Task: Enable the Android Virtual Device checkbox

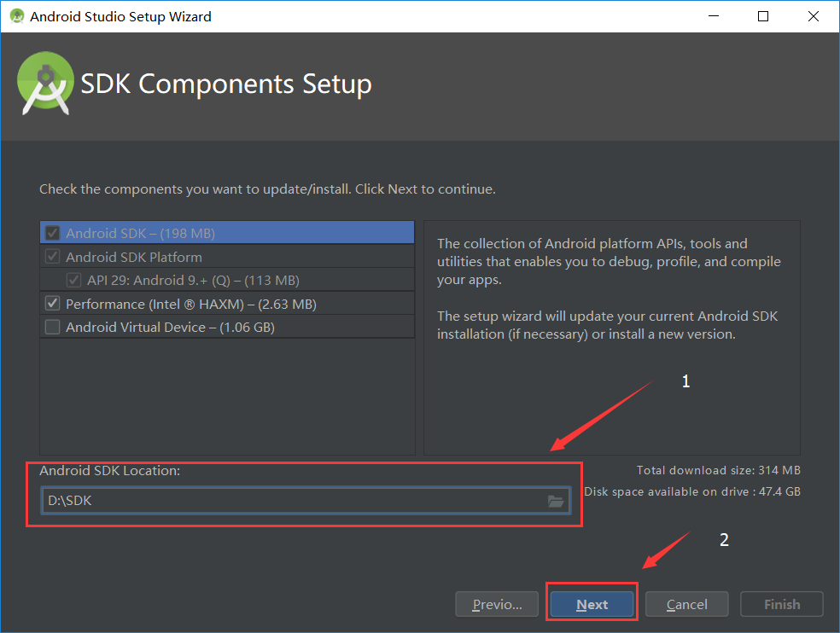Action: 53,327
